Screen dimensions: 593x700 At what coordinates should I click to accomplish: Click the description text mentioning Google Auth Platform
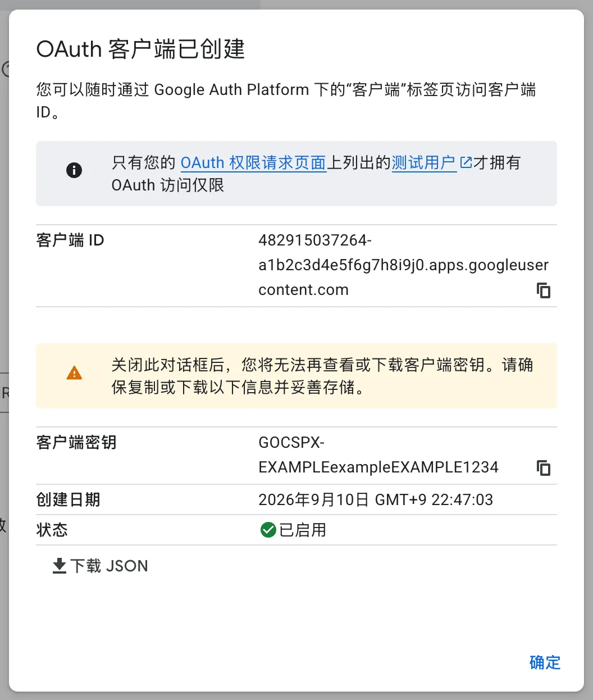[x=286, y=101]
